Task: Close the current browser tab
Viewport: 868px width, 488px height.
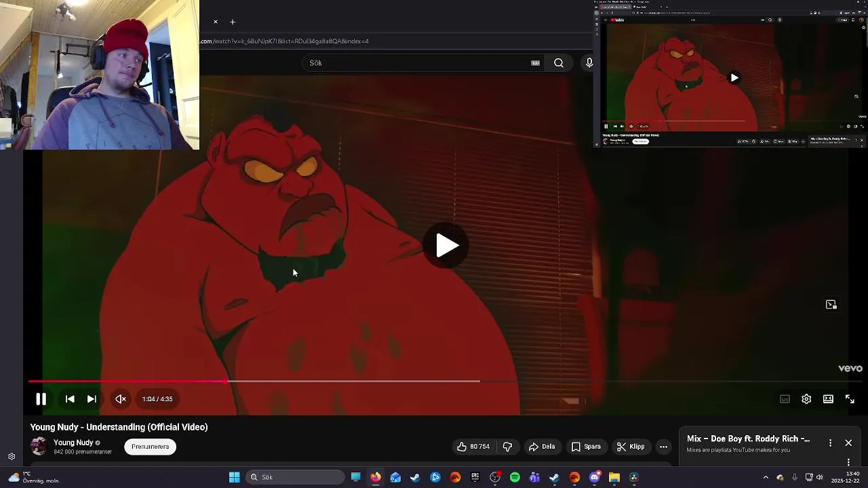Action: pyautogui.click(x=216, y=22)
